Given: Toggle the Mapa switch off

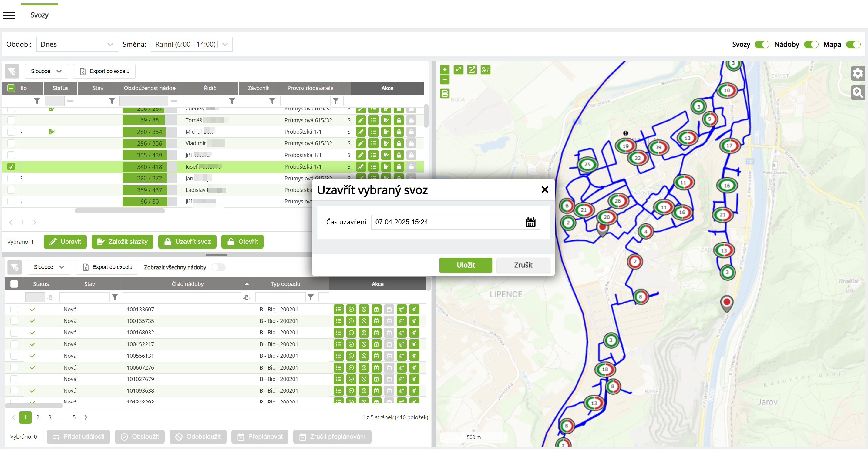Looking at the screenshot, I should click(853, 45).
